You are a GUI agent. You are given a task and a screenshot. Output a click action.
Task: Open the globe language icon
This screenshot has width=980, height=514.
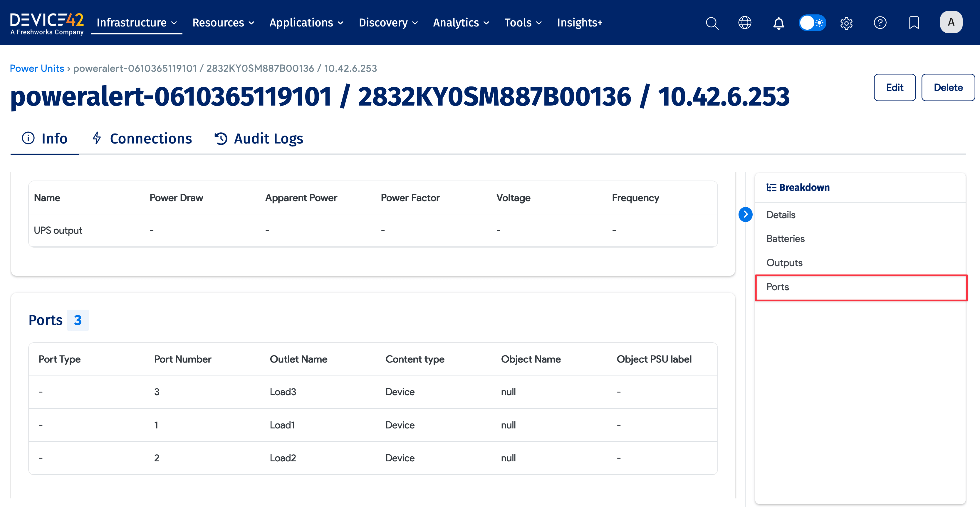click(744, 23)
